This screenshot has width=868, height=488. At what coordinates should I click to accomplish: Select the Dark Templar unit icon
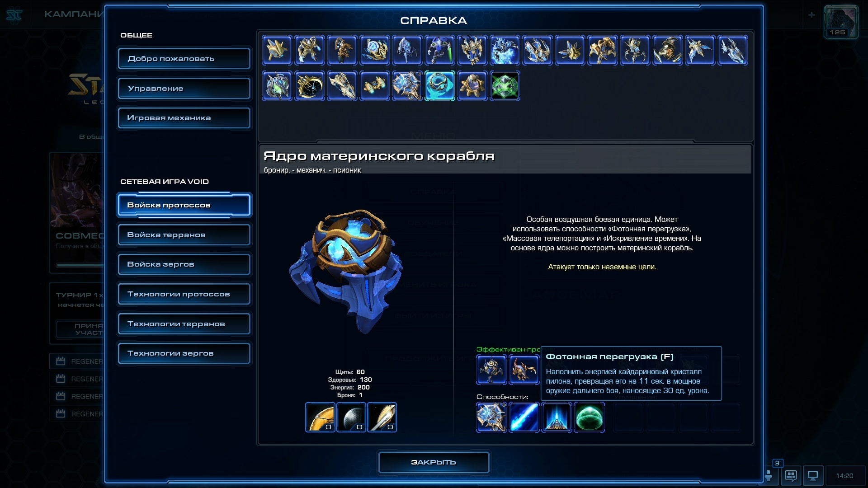440,50
